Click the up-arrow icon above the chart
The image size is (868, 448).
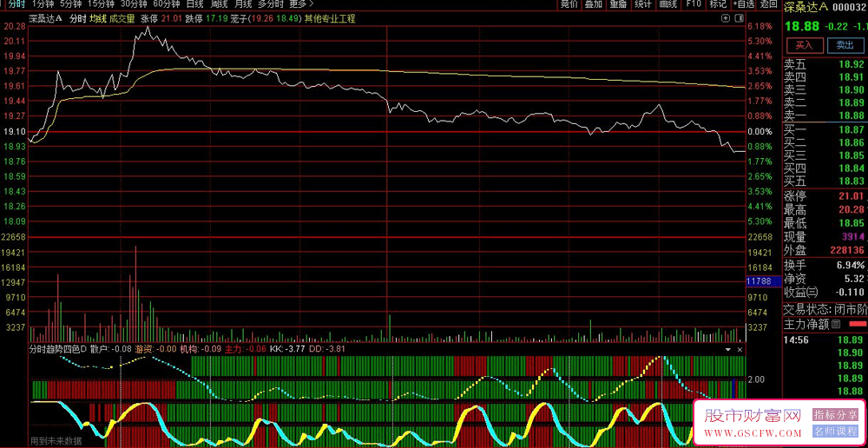[x=726, y=18]
